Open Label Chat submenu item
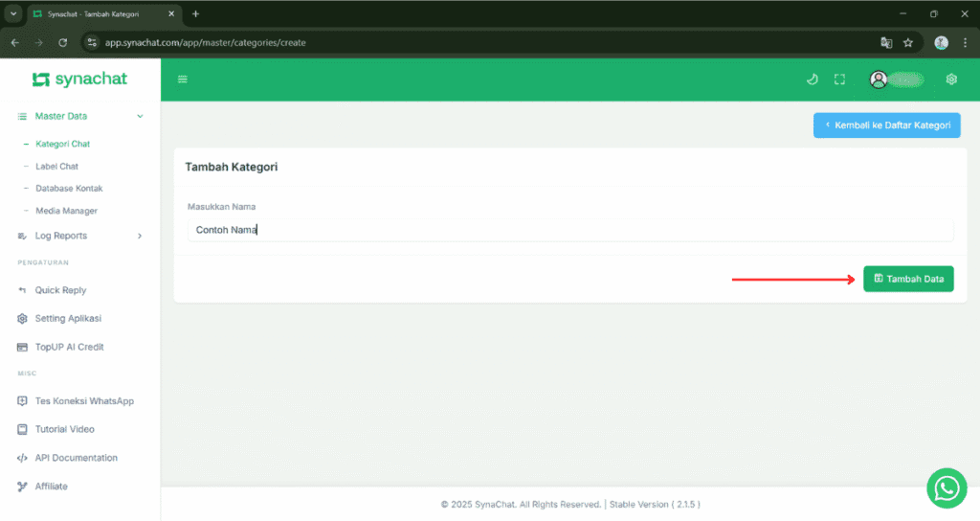Viewport: 980px width, 521px height. pyautogui.click(x=56, y=167)
